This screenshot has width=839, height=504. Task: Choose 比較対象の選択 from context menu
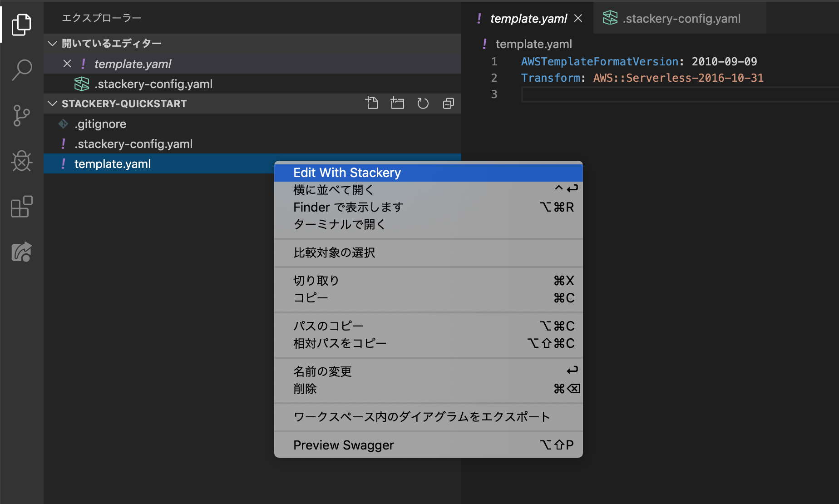click(x=428, y=252)
